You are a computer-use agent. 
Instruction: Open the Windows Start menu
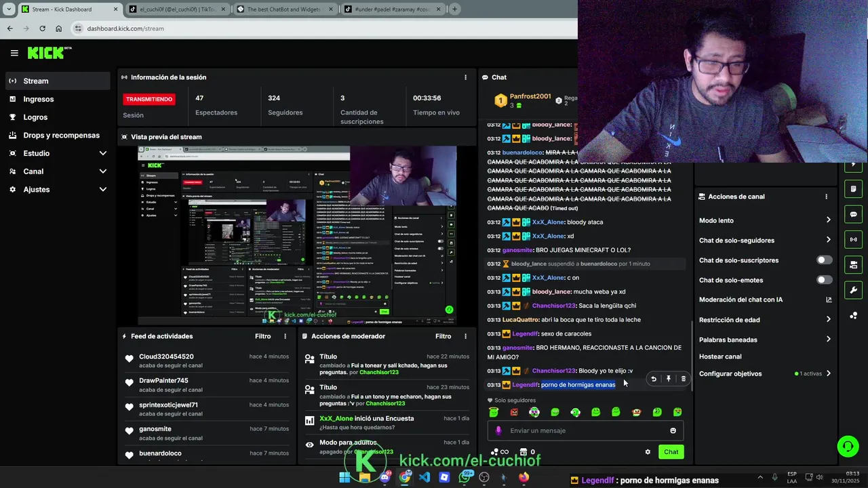pyautogui.click(x=344, y=477)
